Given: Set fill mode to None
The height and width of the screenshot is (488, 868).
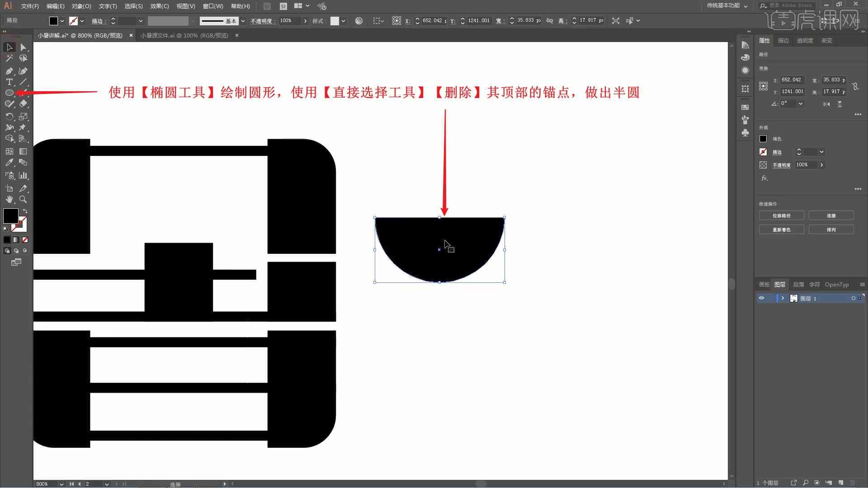Looking at the screenshot, I should point(25,239).
